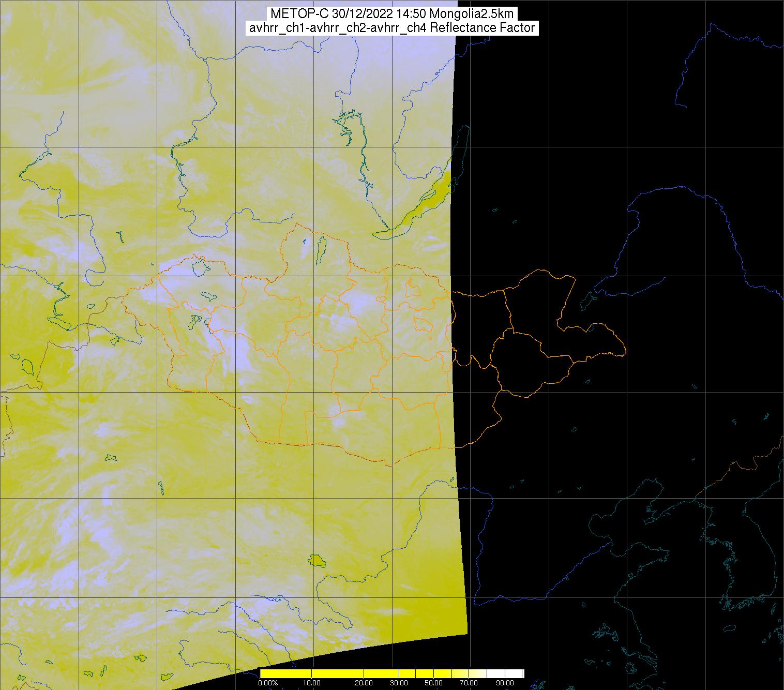Click the "avhrr_ch1-avhrr_ch2-avhrr_ch4 Reflectance Factor" subtitle

(392, 28)
